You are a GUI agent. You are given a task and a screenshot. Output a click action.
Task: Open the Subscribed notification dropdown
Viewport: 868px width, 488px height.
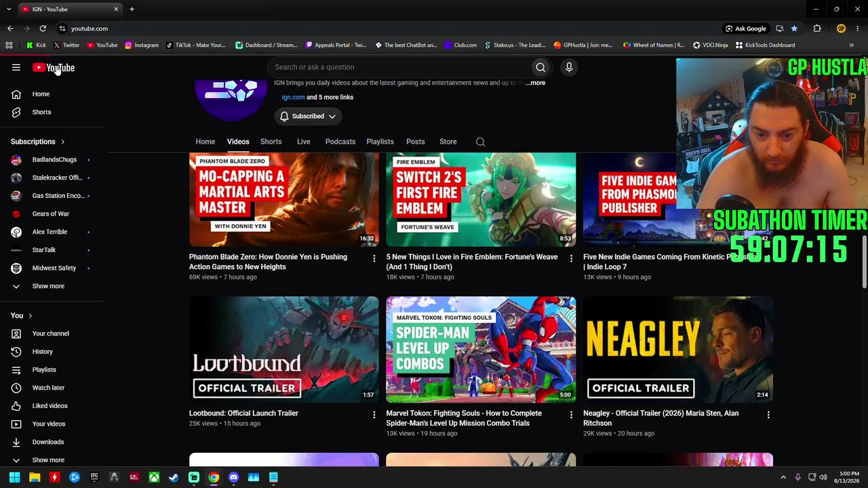click(x=307, y=117)
